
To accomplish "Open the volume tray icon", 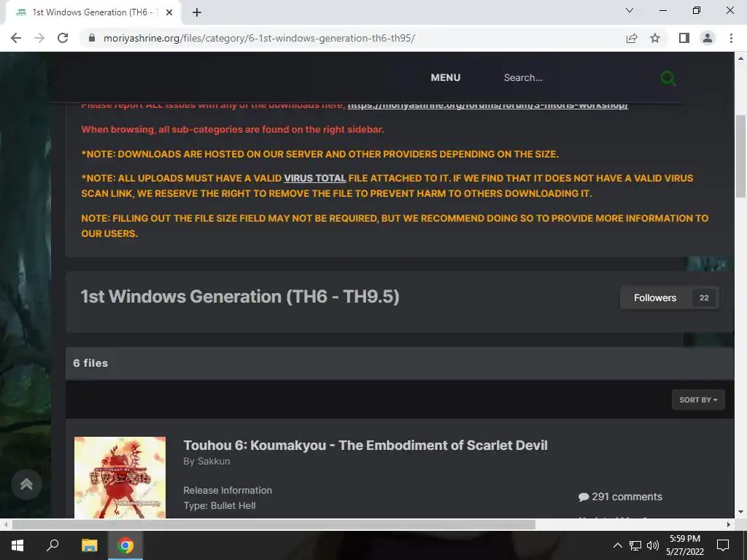I will point(653,545).
